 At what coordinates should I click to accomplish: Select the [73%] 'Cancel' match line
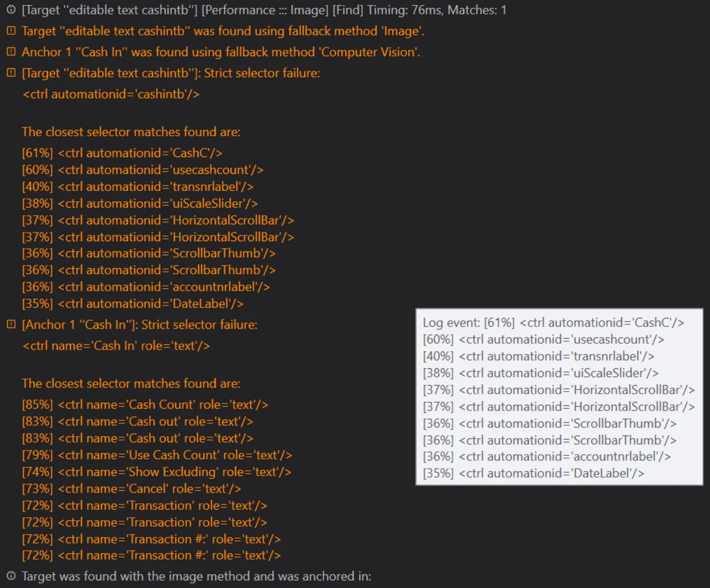coord(132,489)
